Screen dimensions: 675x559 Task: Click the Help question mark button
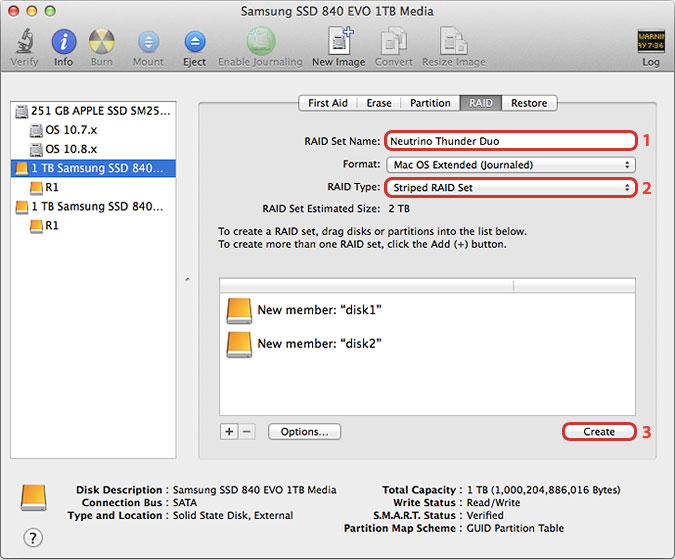32,537
